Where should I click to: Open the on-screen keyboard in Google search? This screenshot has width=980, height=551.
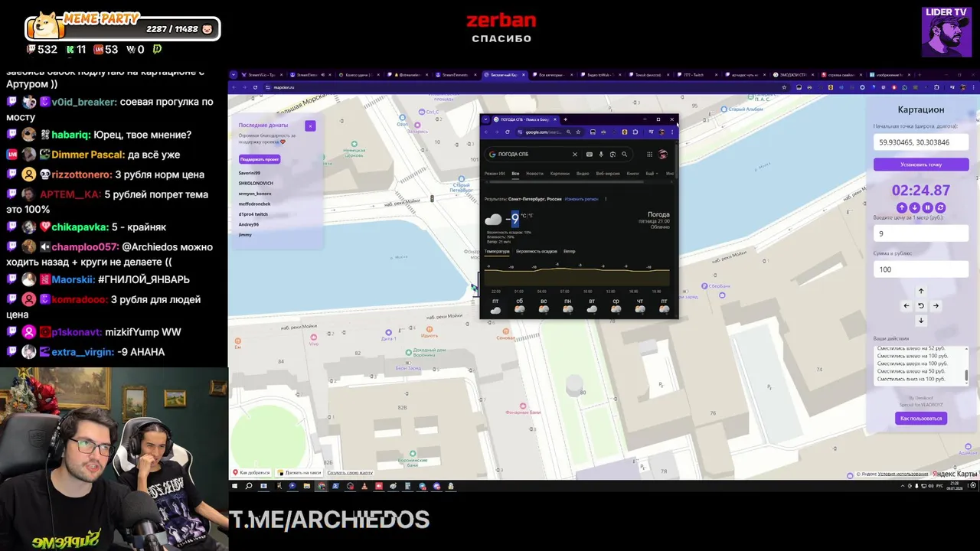pyautogui.click(x=590, y=155)
